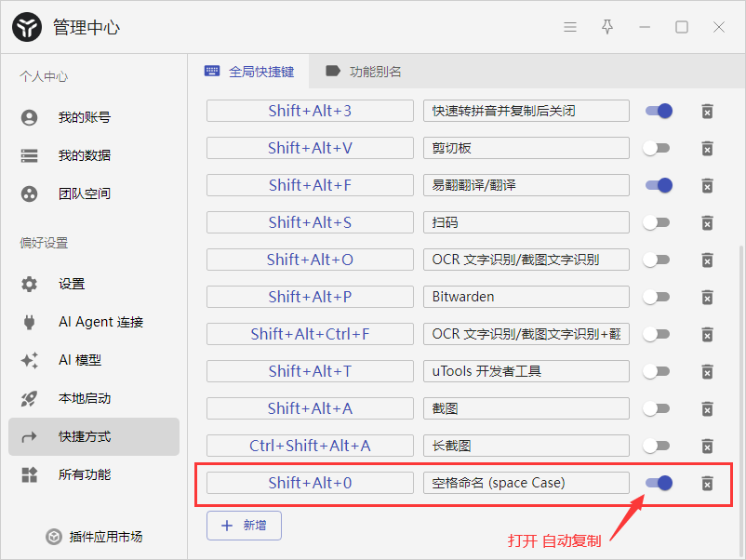Pin the window with the pin icon
The height and width of the screenshot is (560, 746).
607,27
